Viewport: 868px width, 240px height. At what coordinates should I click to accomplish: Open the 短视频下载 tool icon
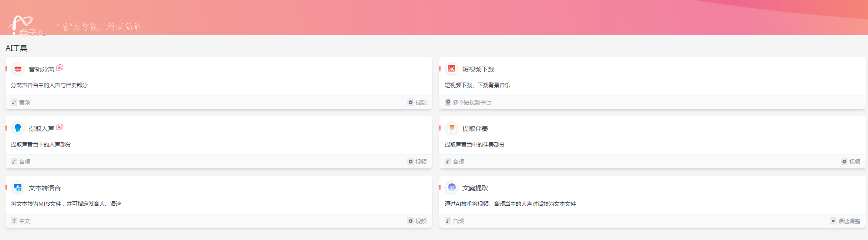tap(452, 69)
